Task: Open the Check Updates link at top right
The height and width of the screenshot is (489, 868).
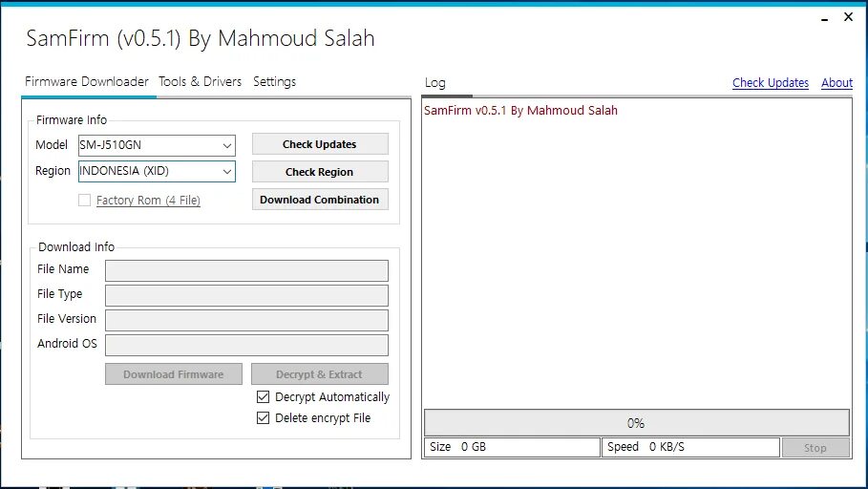Action: (x=771, y=83)
